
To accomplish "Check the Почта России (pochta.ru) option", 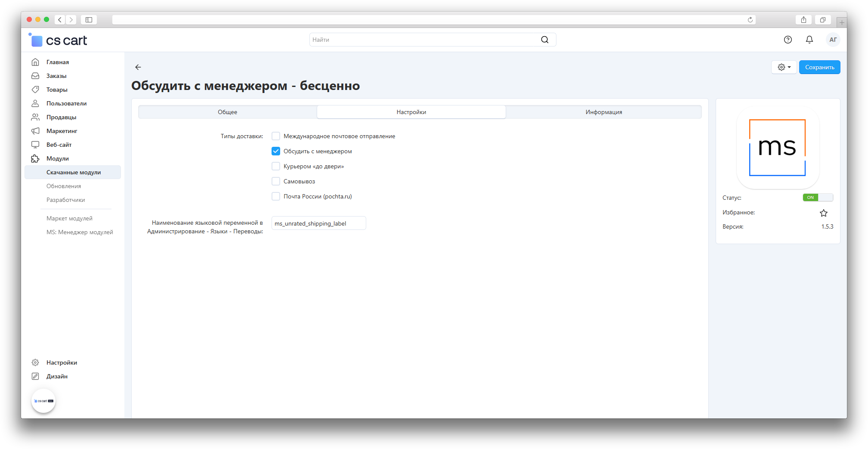I will (x=276, y=196).
